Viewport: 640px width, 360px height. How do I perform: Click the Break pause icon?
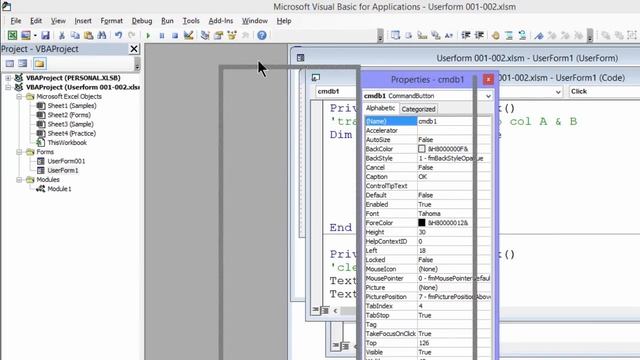click(162, 36)
